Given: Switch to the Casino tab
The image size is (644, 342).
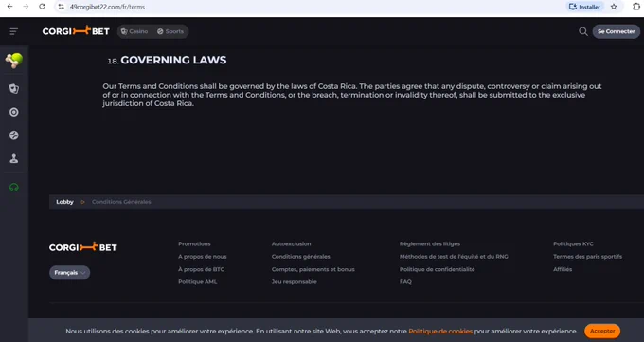Looking at the screenshot, I should [x=134, y=31].
